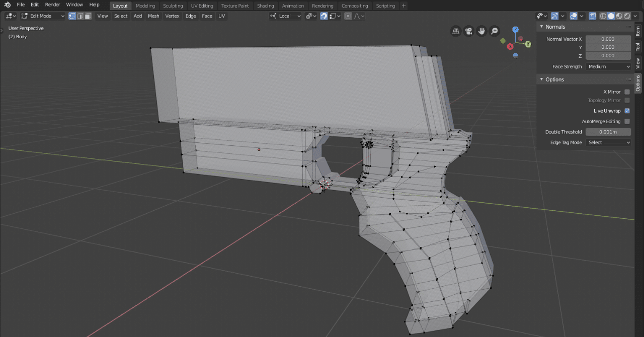Switch to face select mode
The height and width of the screenshot is (337, 644).
coord(88,16)
